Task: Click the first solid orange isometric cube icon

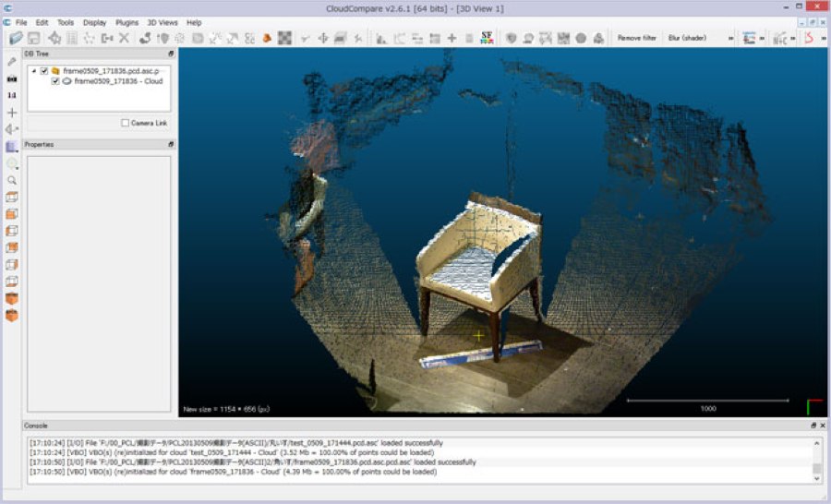Action: coord(12,298)
